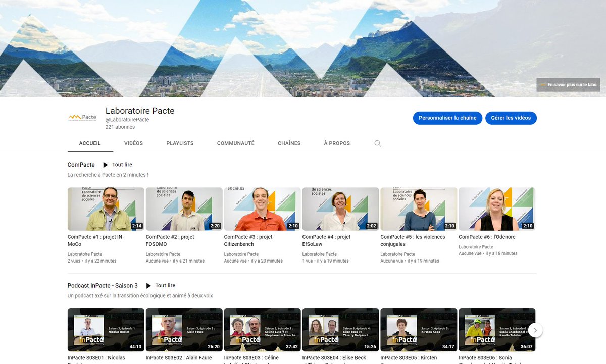Click Personnaliser la chaîne button
This screenshot has height=364, width=606.
[447, 118]
